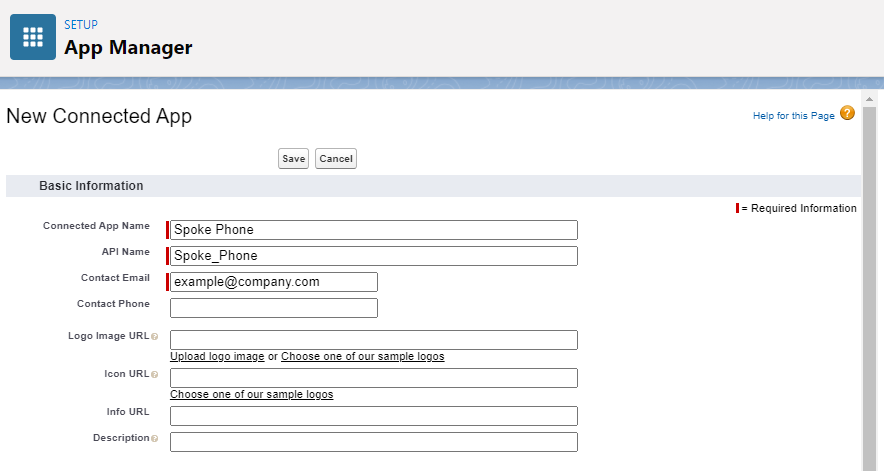Click the Description help icon
The height and width of the screenshot is (471, 884).
click(154, 438)
